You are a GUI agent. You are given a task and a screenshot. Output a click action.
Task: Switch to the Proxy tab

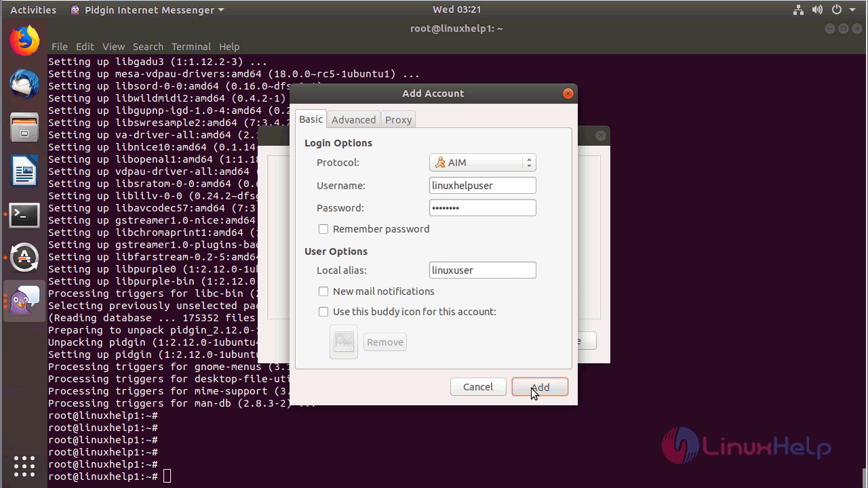(398, 119)
